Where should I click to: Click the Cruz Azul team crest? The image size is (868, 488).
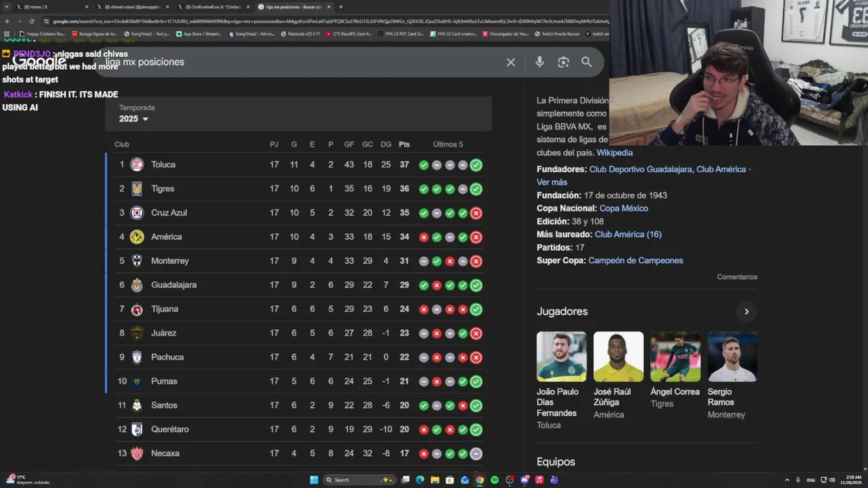pos(137,213)
